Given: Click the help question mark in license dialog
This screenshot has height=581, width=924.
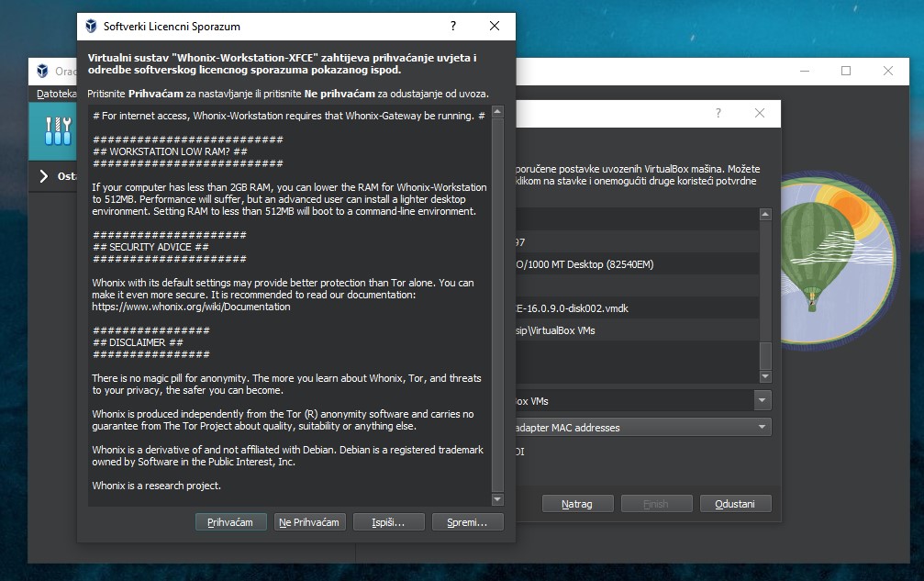Looking at the screenshot, I should (453, 28).
